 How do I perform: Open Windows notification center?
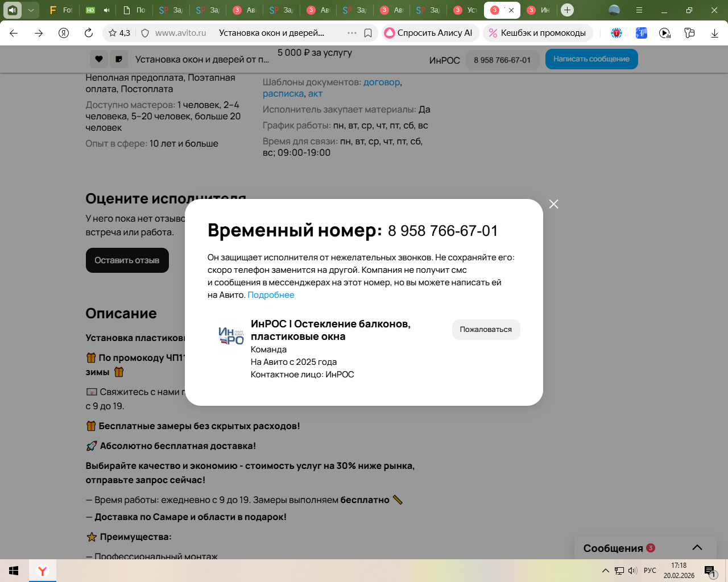[x=710, y=571]
